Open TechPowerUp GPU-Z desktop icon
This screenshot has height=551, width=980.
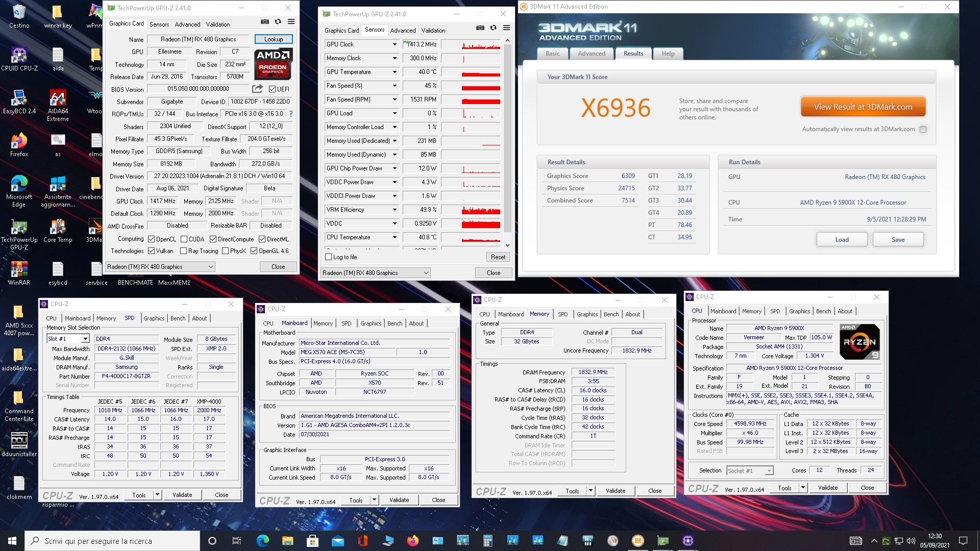point(19,234)
